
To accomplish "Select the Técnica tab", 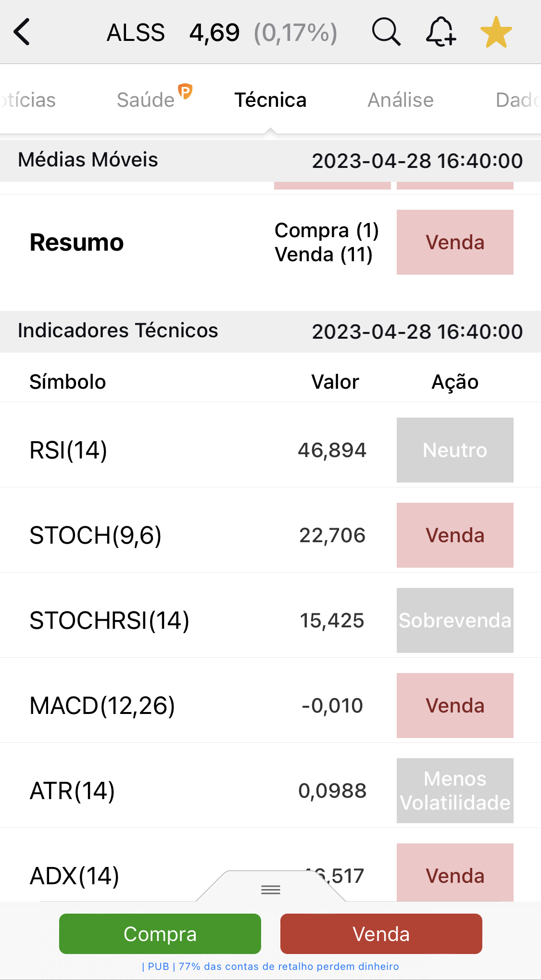I will (x=270, y=100).
